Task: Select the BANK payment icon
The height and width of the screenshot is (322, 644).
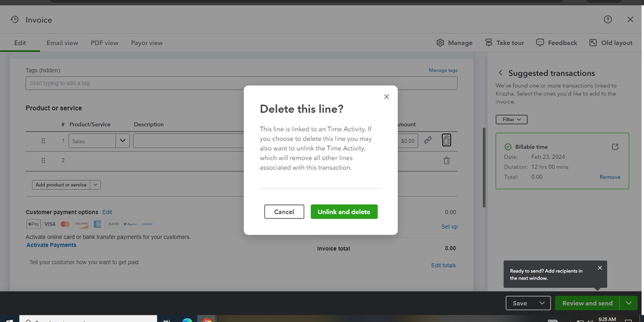Action: (113, 224)
